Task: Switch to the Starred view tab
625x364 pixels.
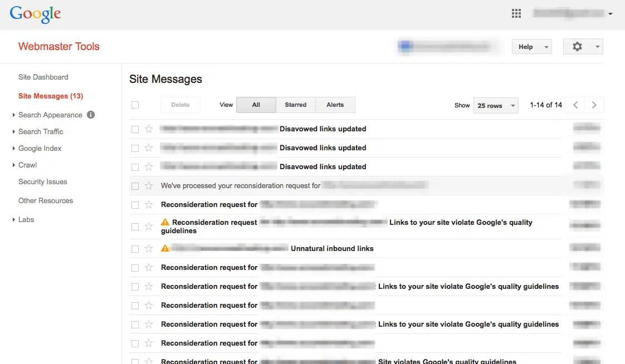Action: coord(295,105)
